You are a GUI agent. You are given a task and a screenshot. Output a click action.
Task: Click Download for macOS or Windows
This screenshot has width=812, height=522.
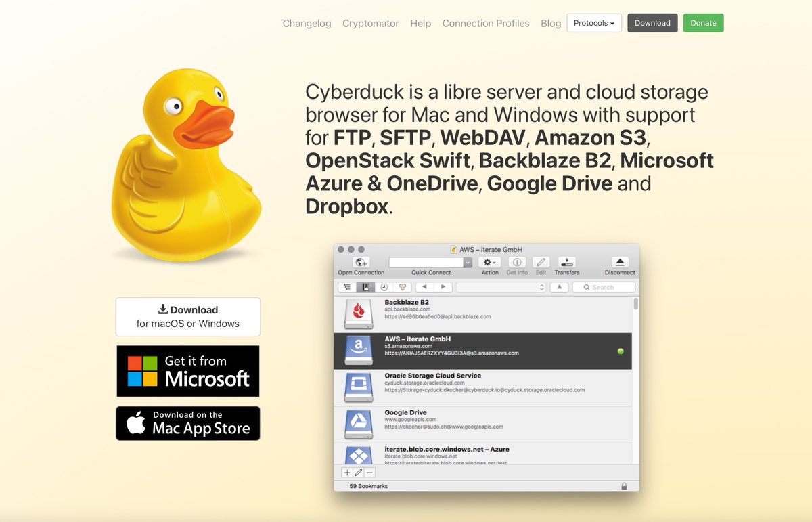[x=187, y=316]
